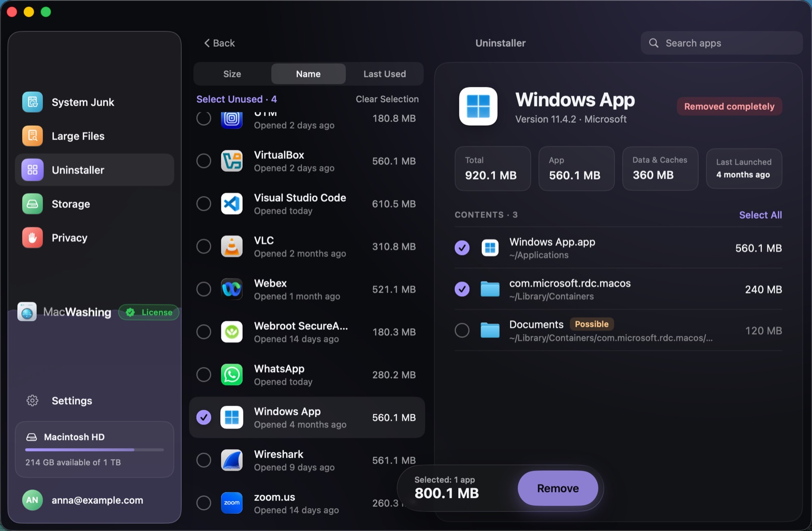Click the Macintosh HD drive icon
812x531 pixels.
click(31, 437)
